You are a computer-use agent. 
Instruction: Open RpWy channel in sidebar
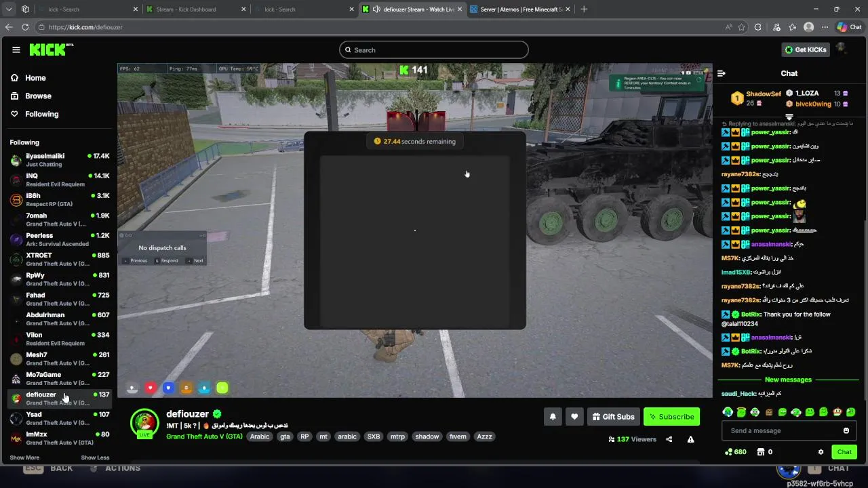pos(60,279)
